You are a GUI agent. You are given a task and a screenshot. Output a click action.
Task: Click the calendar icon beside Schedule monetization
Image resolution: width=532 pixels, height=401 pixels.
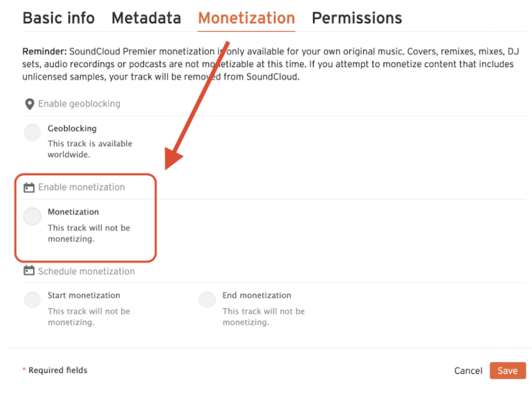point(29,271)
